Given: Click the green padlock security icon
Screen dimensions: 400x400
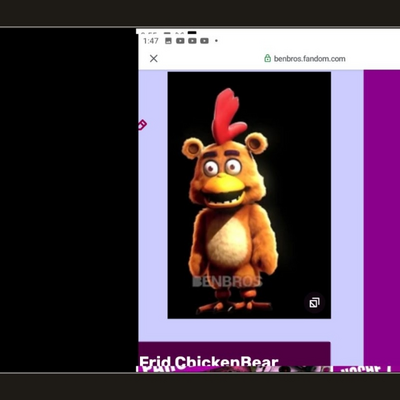Looking at the screenshot, I should (x=267, y=58).
